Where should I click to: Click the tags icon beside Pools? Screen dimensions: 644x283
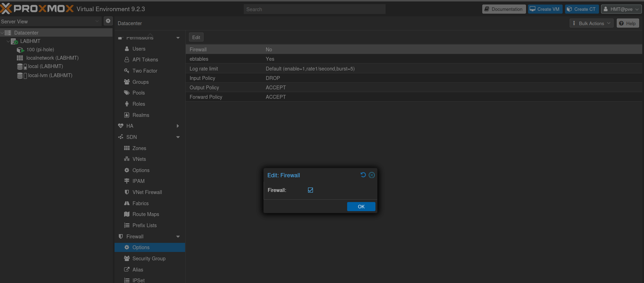[x=127, y=93]
